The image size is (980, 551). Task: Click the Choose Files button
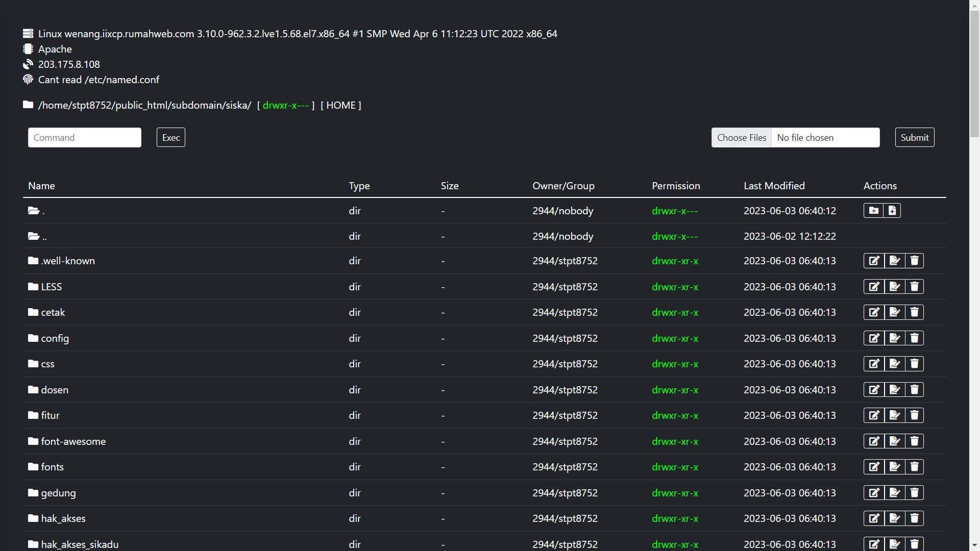tap(741, 137)
